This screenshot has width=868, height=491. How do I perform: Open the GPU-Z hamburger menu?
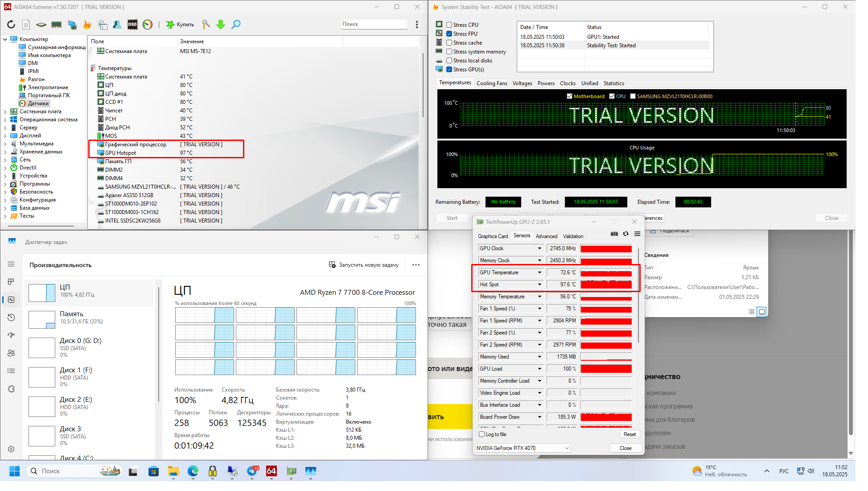[638, 234]
